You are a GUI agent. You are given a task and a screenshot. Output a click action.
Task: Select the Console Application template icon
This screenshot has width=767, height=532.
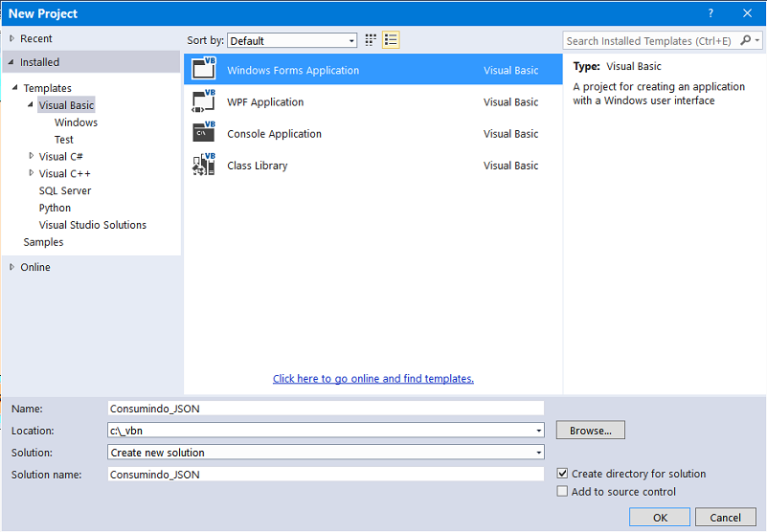204,133
